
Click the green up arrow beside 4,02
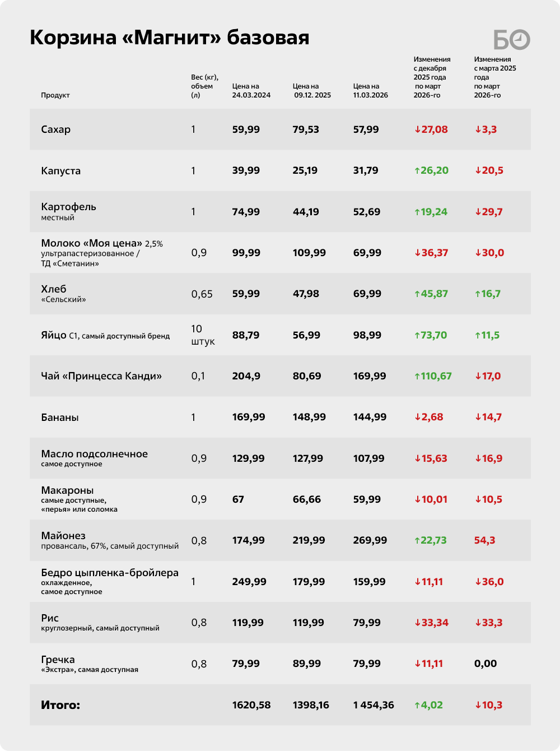tap(417, 706)
